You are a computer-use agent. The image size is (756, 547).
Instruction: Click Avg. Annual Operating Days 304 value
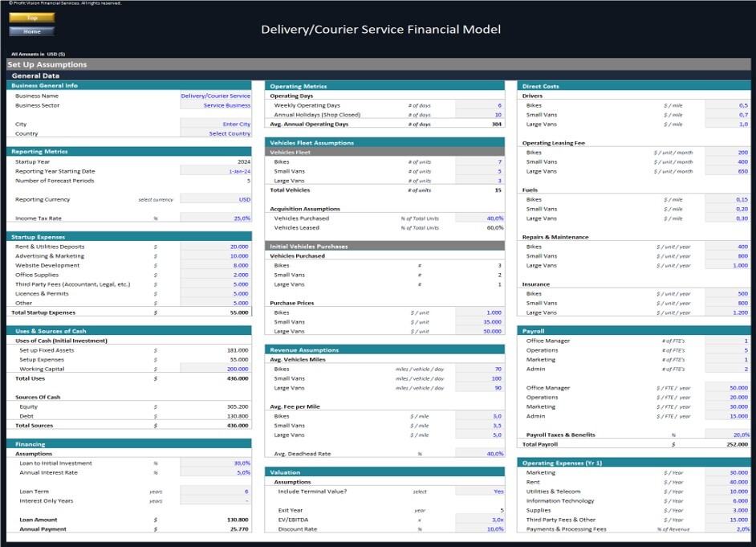[x=497, y=124]
